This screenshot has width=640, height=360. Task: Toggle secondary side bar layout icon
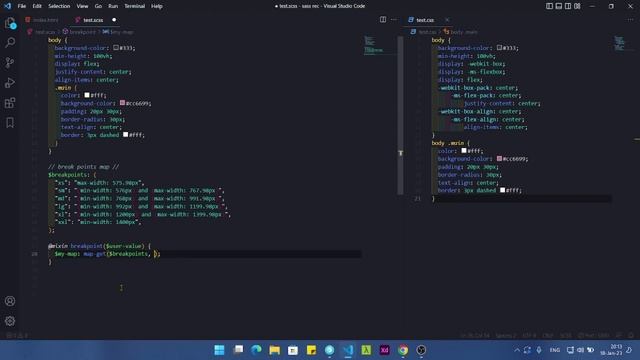(x=568, y=6)
